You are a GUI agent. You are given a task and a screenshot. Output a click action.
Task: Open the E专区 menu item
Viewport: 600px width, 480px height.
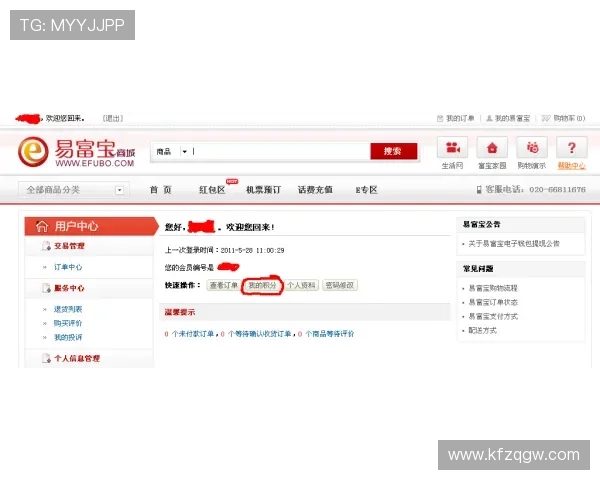tap(366, 190)
